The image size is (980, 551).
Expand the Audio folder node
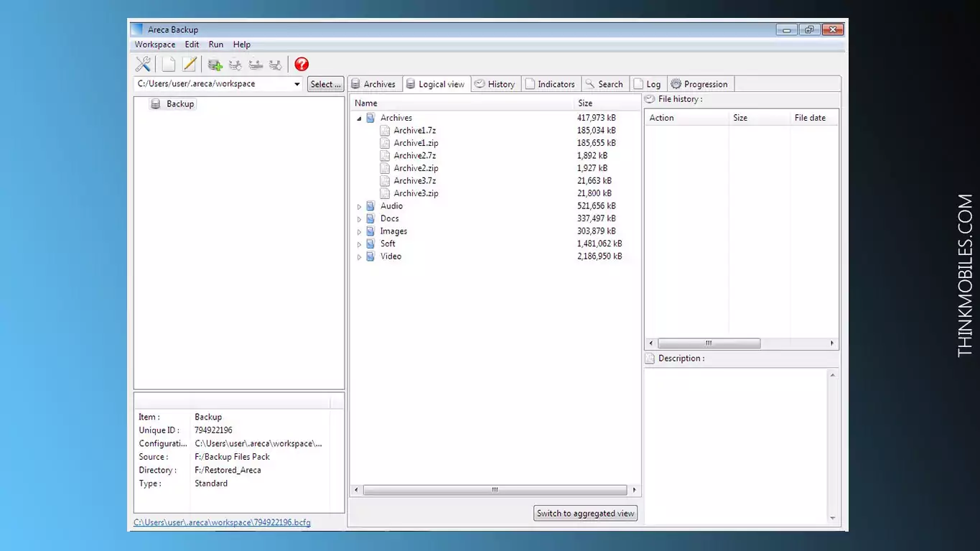coord(360,207)
